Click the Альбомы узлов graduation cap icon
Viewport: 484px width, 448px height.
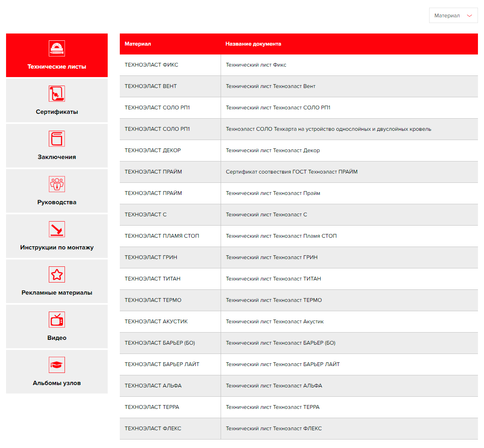(x=57, y=365)
